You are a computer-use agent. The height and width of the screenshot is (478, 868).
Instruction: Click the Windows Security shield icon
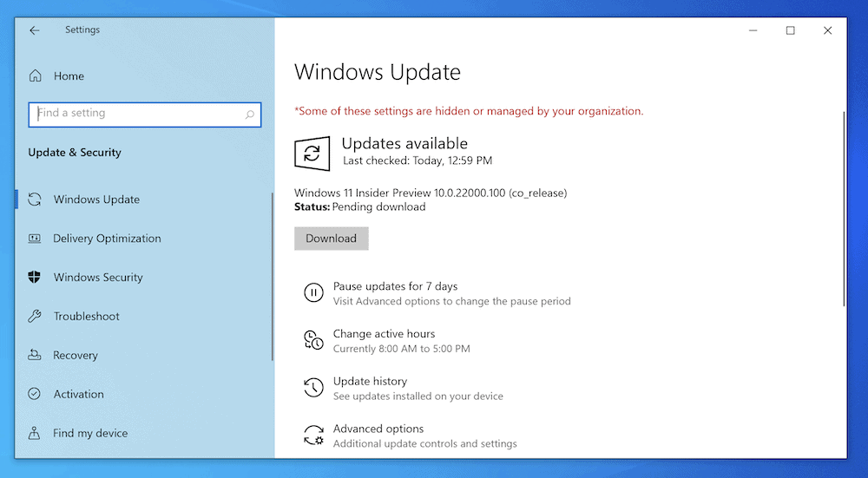coord(35,278)
